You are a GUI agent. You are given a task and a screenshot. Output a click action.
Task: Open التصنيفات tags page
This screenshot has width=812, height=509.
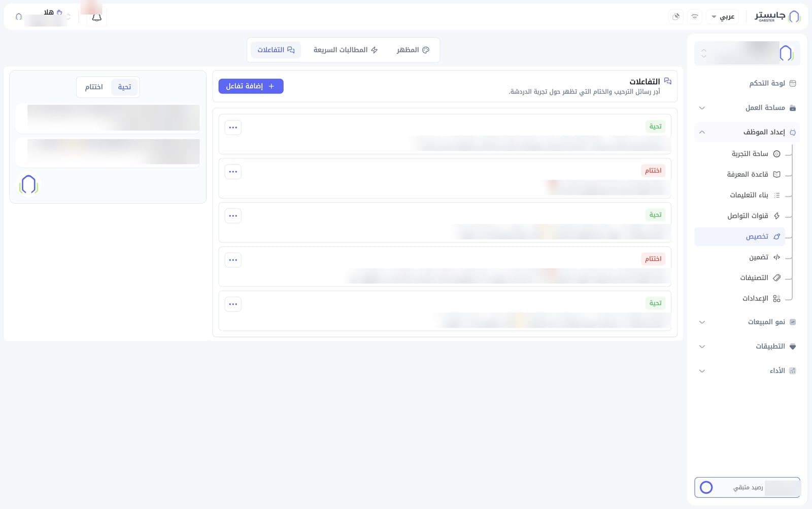point(739,278)
